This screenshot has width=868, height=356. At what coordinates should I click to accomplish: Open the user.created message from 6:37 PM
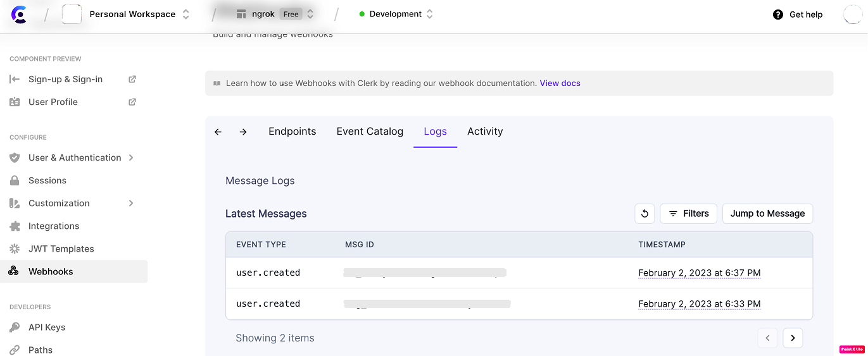coord(519,273)
